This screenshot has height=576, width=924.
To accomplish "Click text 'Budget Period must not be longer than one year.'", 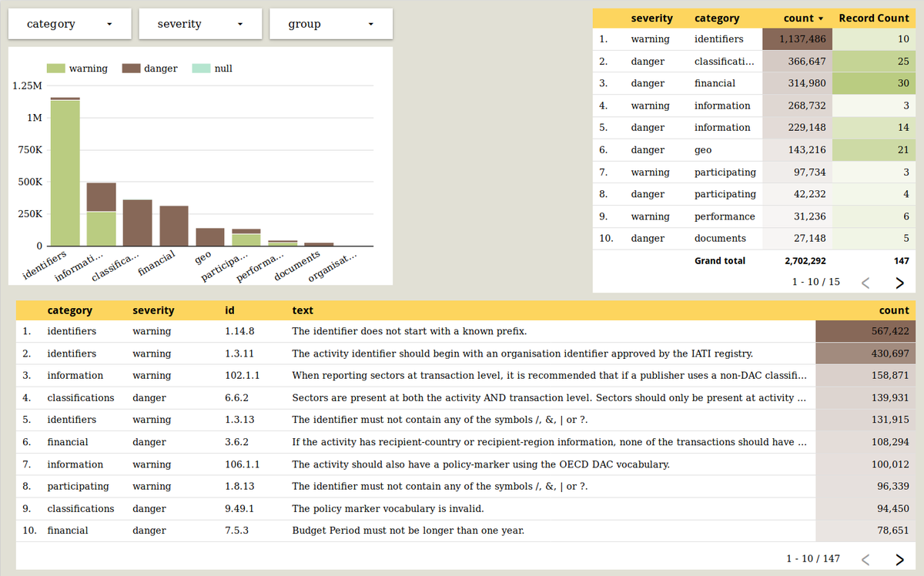I will click(408, 531).
